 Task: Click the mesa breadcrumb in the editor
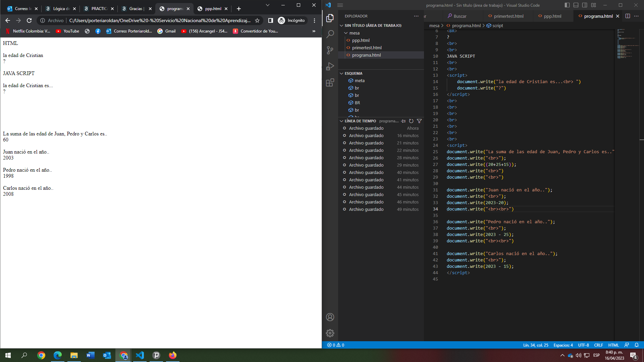pyautogui.click(x=434, y=25)
